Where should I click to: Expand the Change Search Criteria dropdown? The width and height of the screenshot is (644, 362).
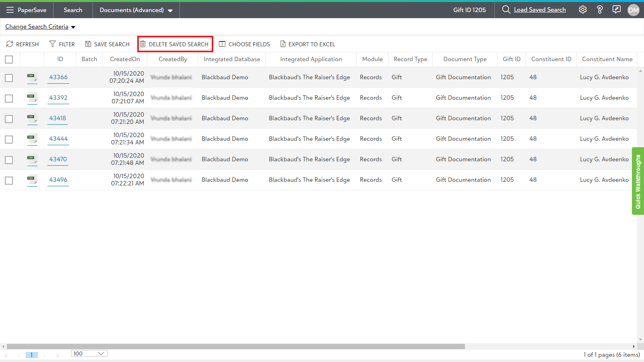coord(40,27)
